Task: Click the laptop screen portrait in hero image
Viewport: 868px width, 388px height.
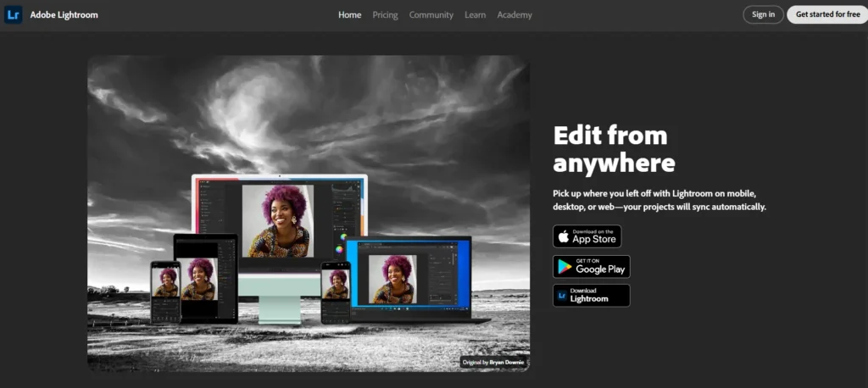Action: click(x=392, y=279)
